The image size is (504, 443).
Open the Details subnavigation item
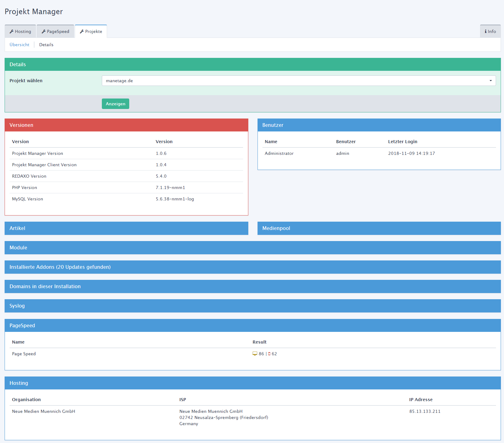click(x=46, y=45)
